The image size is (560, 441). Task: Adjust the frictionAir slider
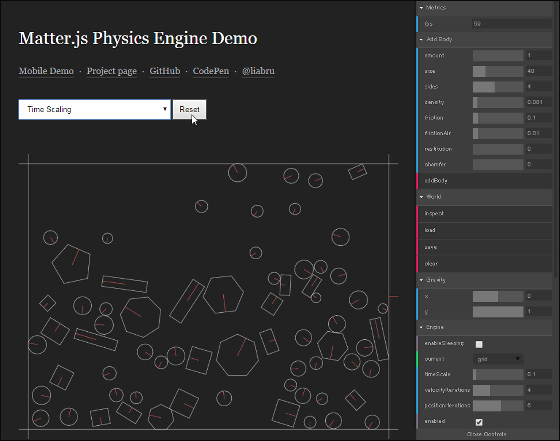(498, 134)
